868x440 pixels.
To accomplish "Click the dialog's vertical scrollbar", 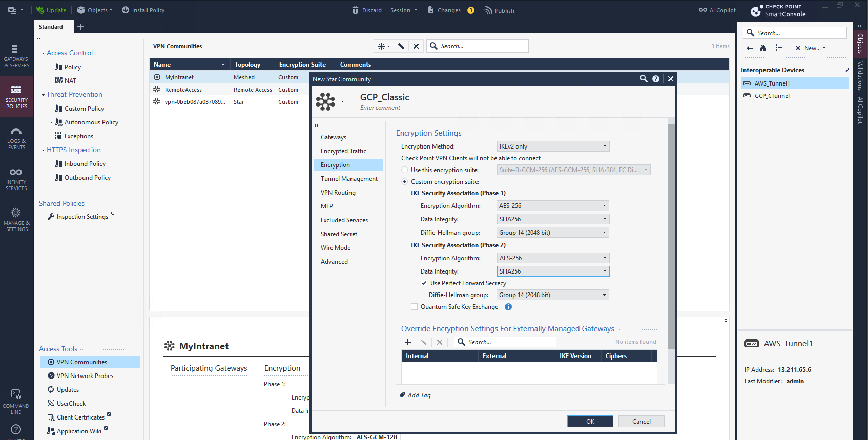I will (671, 236).
